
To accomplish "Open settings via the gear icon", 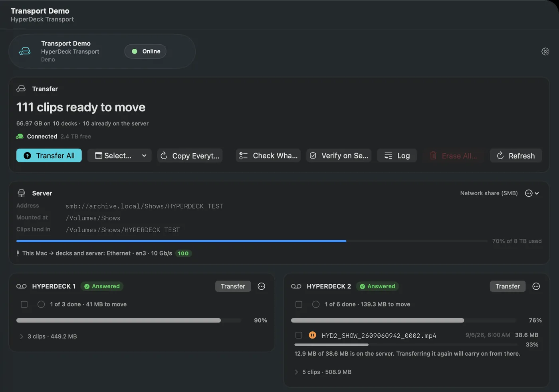I will click(545, 51).
